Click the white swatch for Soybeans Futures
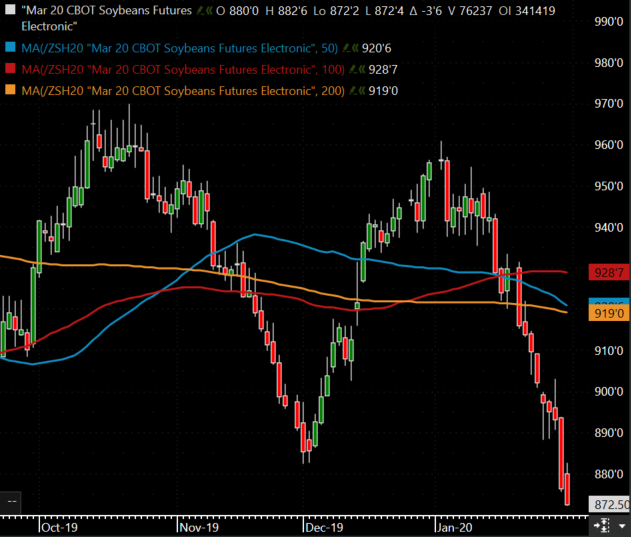Image resolution: width=631 pixels, height=537 pixels. pyautogui.click(x=10, y=10)
